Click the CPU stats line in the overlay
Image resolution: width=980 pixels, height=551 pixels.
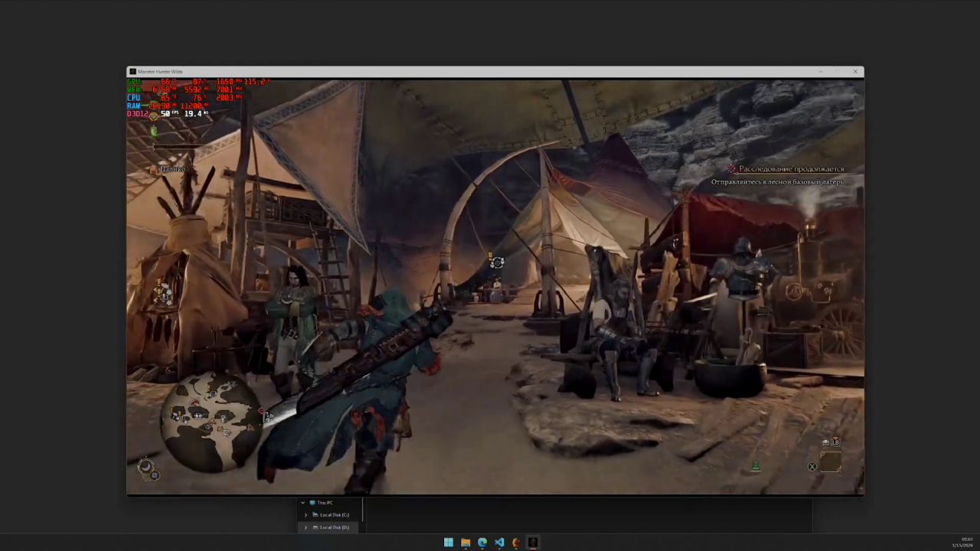185,97
